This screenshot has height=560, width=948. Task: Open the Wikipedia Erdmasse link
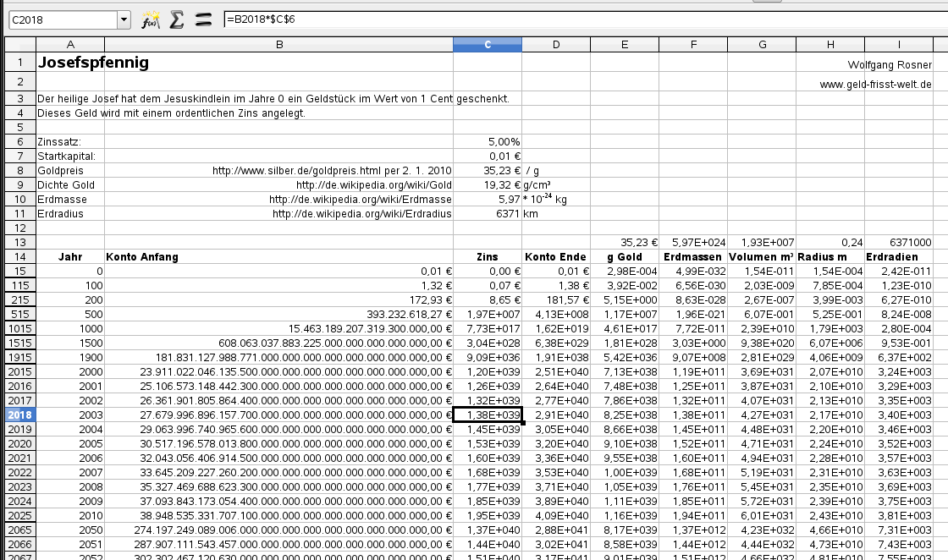[360, 199]
